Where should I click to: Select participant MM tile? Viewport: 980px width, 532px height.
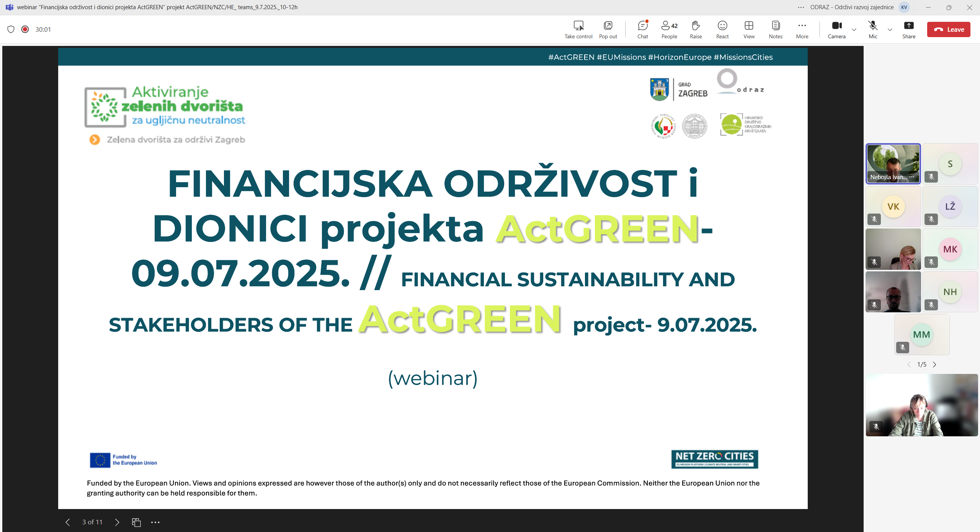[922, 335]
